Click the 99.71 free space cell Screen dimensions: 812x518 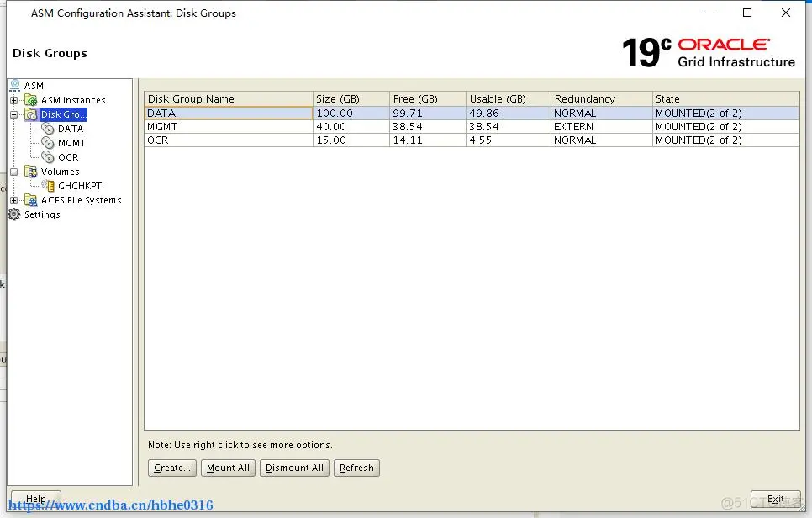pyautogui.click(x=428, y=113)
